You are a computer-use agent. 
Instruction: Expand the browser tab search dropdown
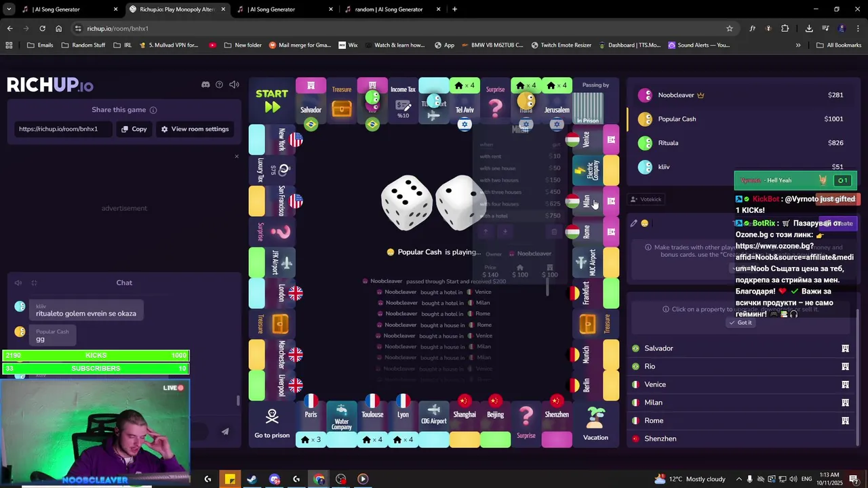click(x=9, y=9)
